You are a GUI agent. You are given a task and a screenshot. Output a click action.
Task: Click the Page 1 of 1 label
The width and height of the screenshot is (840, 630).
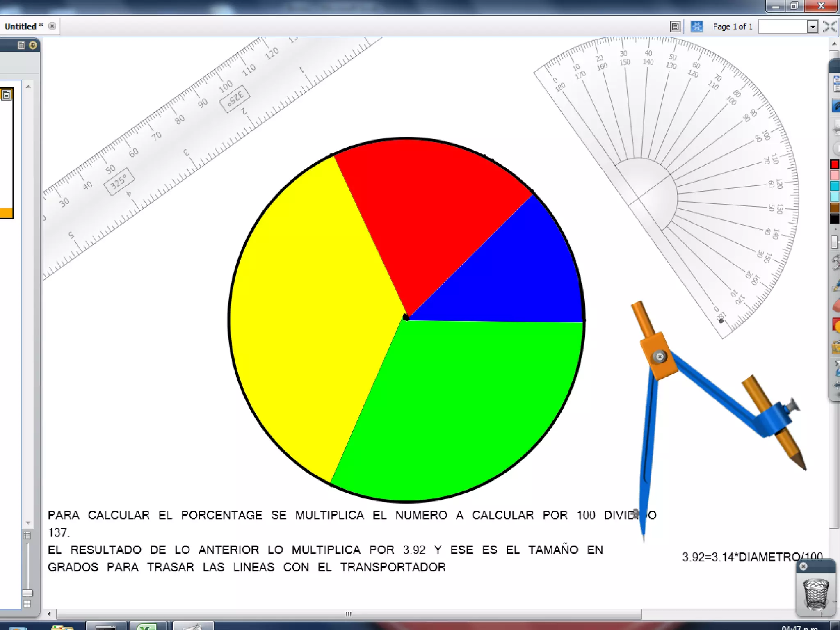pos(733,27)
